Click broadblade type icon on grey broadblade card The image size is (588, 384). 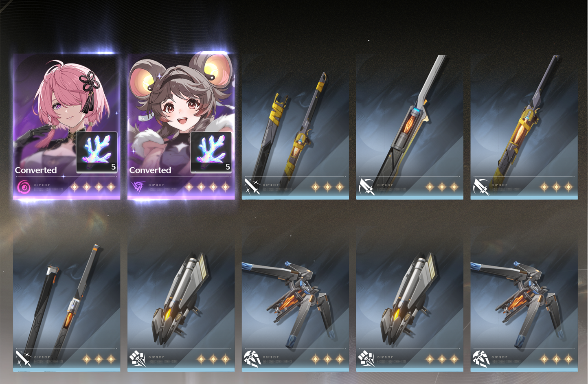pos(366,187)
